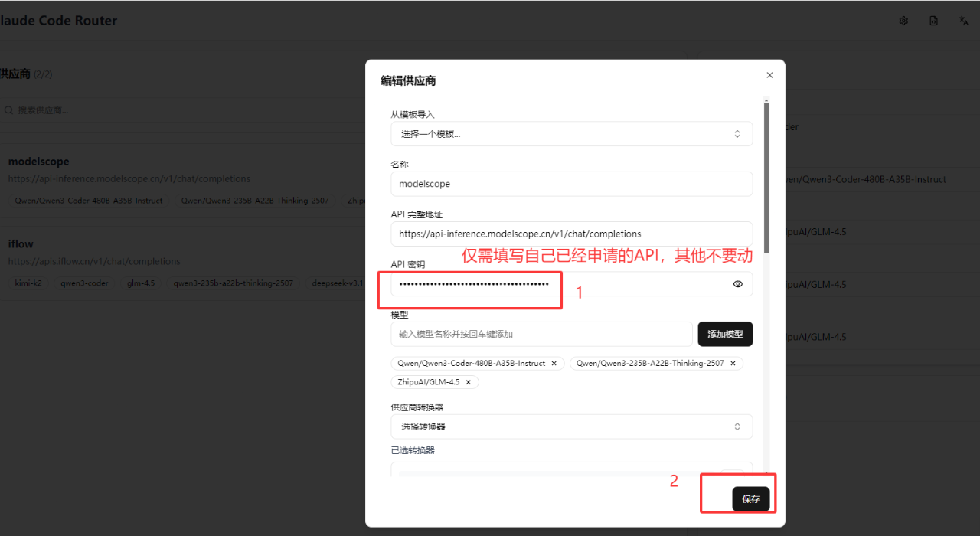Open the 选择一个模板 template dropdown

click(x=571, y=134)
